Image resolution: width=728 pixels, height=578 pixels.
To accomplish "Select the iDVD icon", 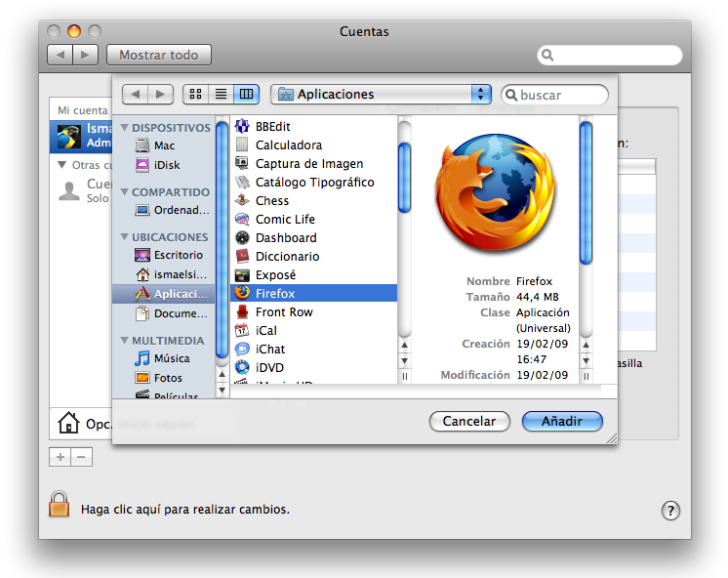I will 242,367.
